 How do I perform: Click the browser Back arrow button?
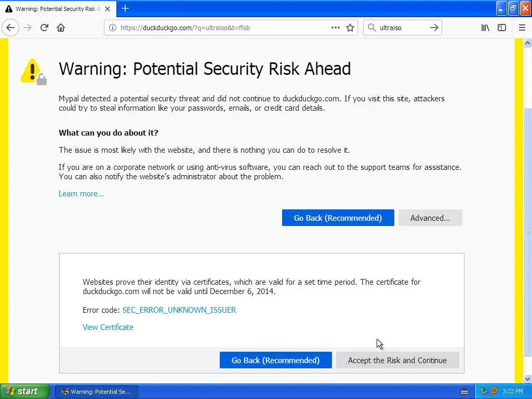[10, 28]
